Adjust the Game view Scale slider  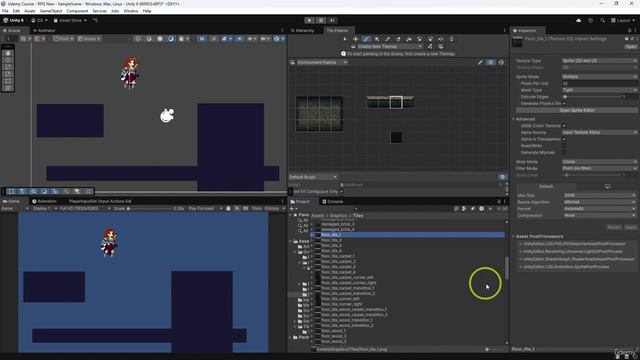click(149, 209)
